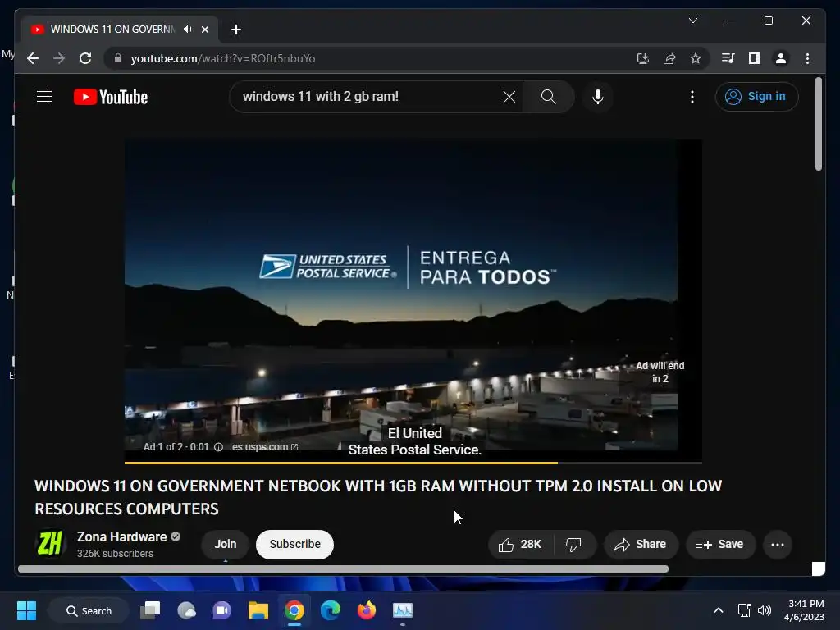The image size is (840, 630).
Task: Open taskbar Search
Action: click(x=89, y=610)
